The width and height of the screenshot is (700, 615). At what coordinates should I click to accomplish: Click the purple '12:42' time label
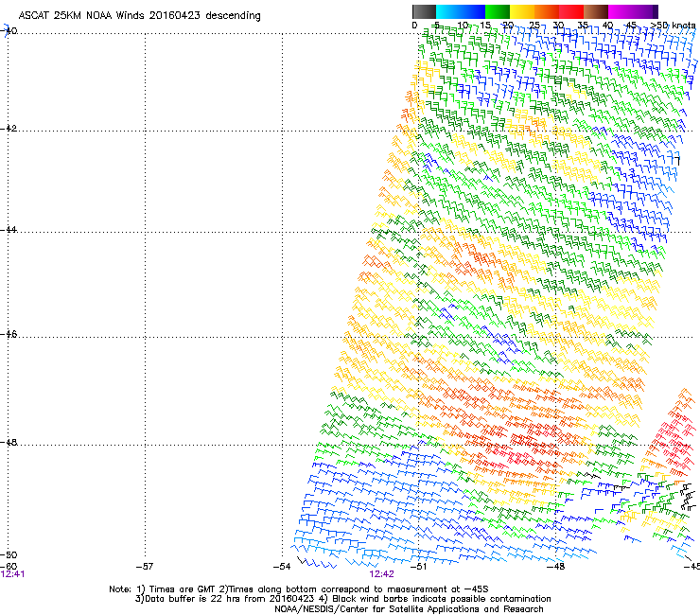coord(382,574)
